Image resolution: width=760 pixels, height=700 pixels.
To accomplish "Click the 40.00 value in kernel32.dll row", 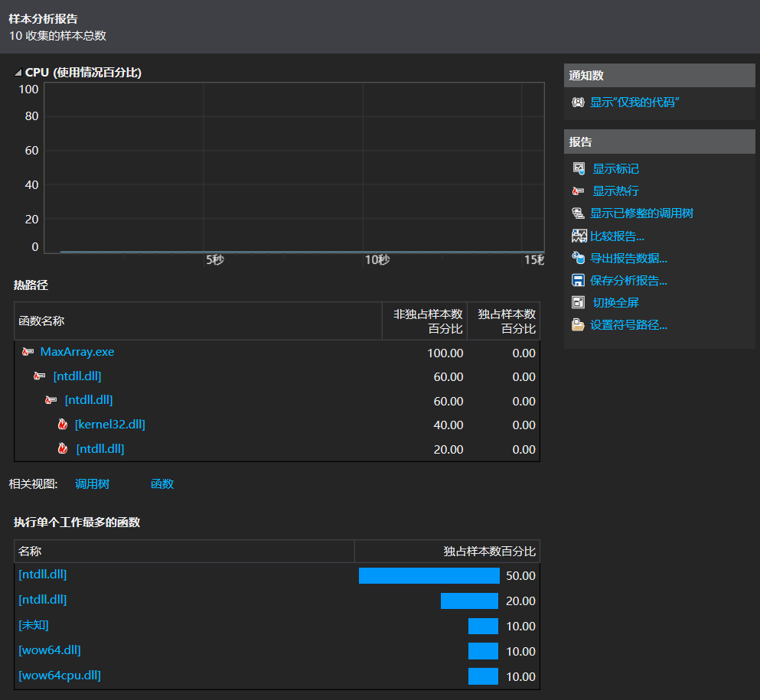I will pyautogui.click(x=448, y=425).
